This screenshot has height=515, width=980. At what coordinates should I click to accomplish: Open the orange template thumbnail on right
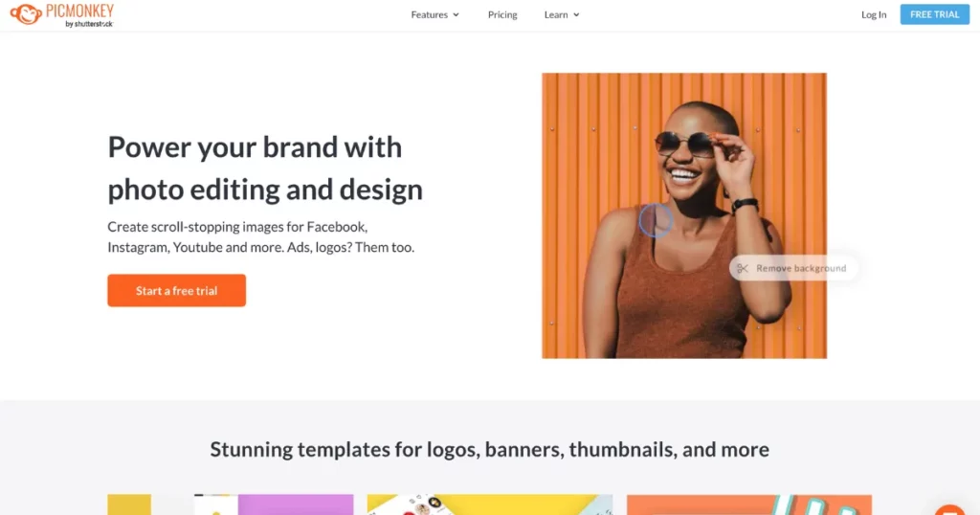click(749, 504)
